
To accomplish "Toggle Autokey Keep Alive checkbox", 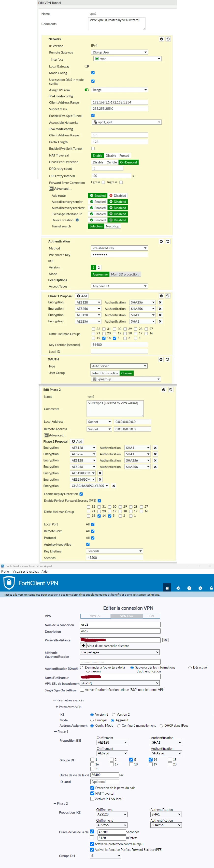I will [x=88, y=544].
